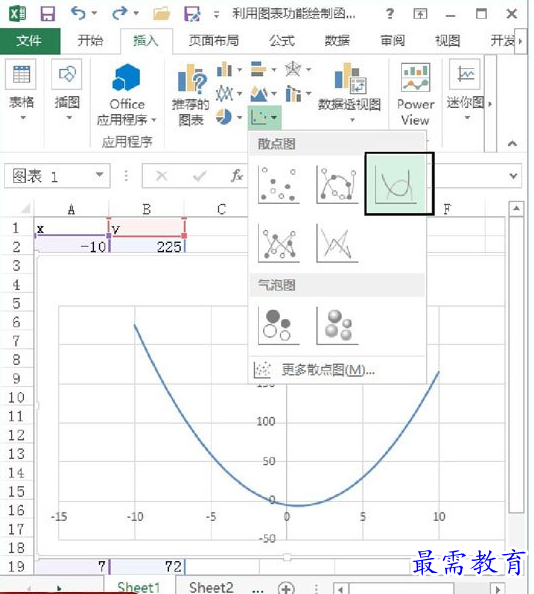Click the Save icon in quick access toolbar
The image size is (534, 594).
pyautogui.click(x=48, y=14)
